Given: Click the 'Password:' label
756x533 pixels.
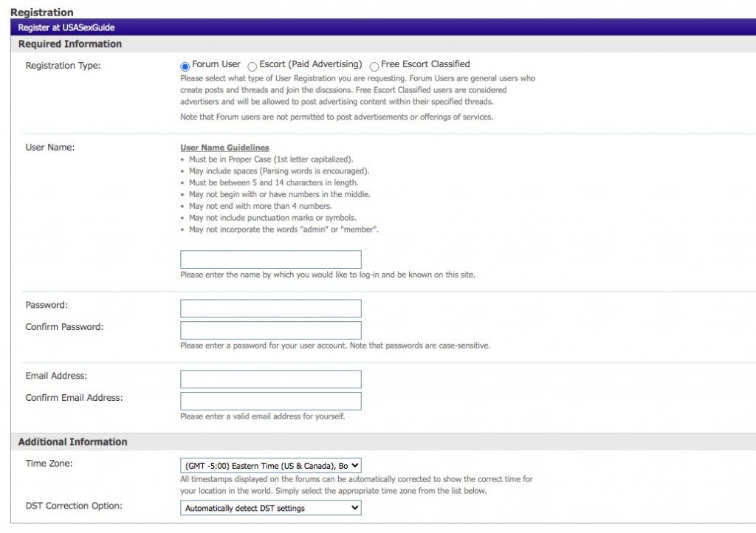Looking at the screenshot, I should click(x=47, y=305).
